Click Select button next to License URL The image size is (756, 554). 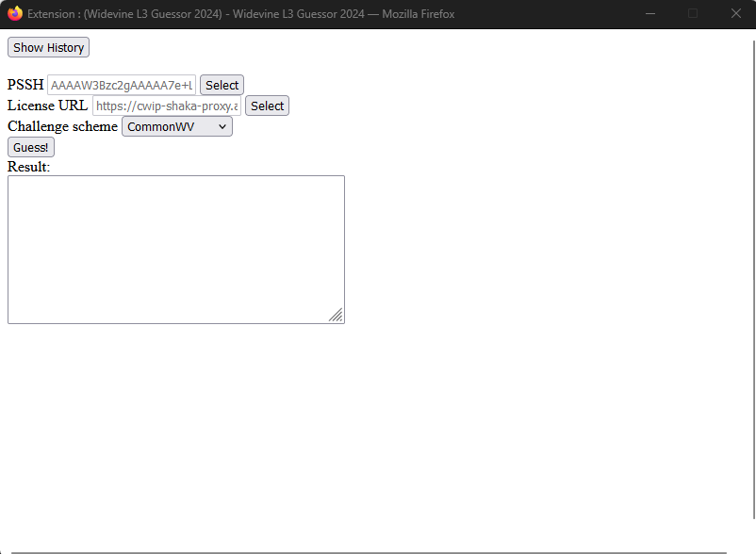click(267, 106)
